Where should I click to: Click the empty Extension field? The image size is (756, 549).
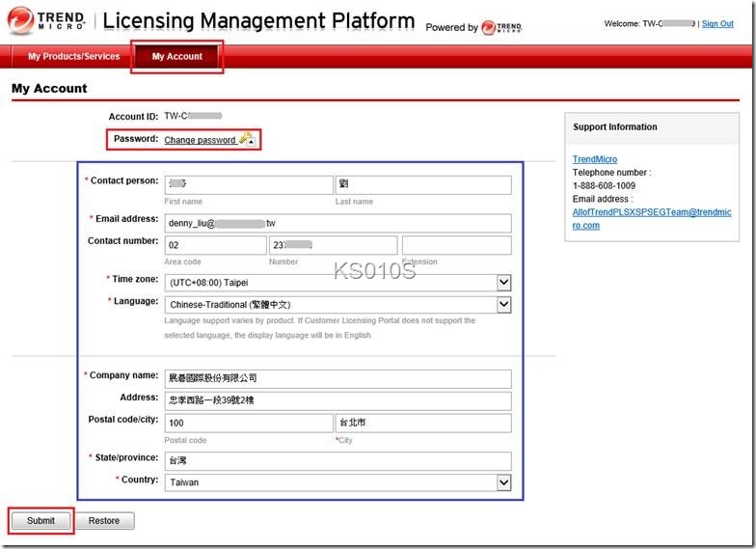pos(457,245)
